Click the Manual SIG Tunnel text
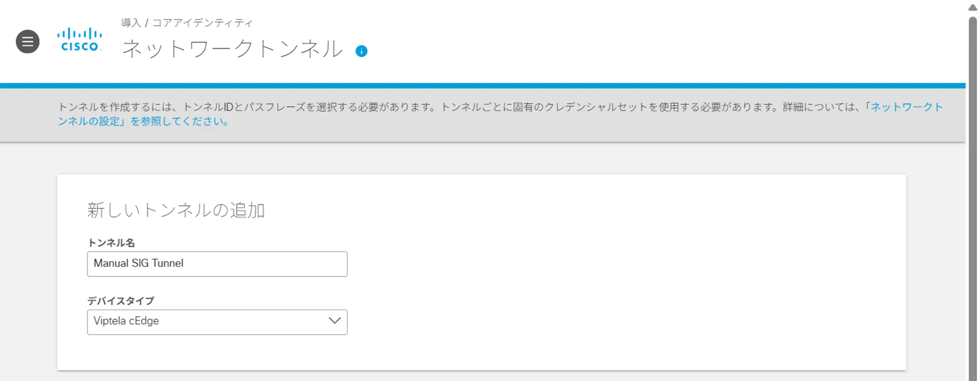The width and height of the screenshot is (980, 381). pyautogui.click(x=139, y=263)
